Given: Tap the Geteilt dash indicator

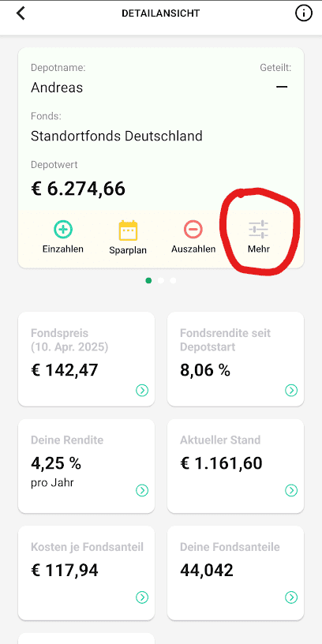Looking at the screenshot, I should point(282,87).
